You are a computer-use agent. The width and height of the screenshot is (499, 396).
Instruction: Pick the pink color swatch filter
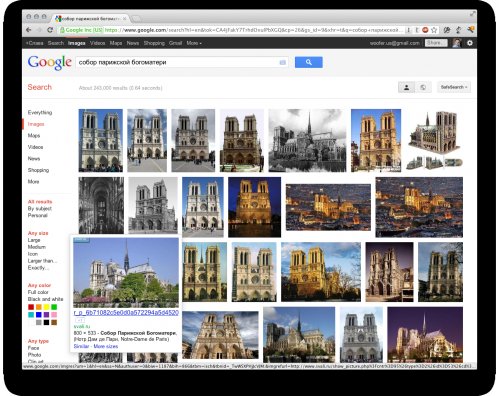pyautogui.click(x=54, y=315)
